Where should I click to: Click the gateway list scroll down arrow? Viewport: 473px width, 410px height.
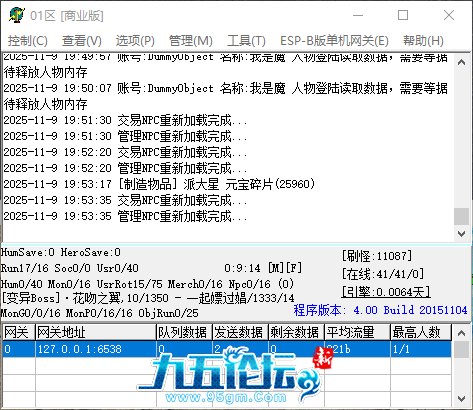[462, 399]
